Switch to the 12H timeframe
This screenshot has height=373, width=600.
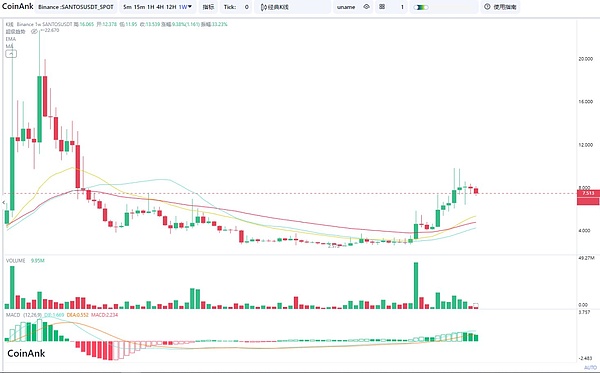tap(171, 7)
